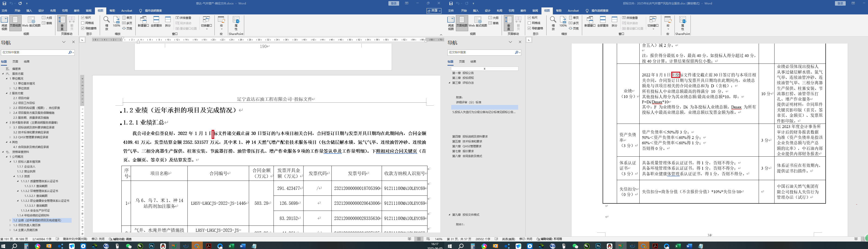
Task: Click the 共享 share button
Action: (434, 11)
